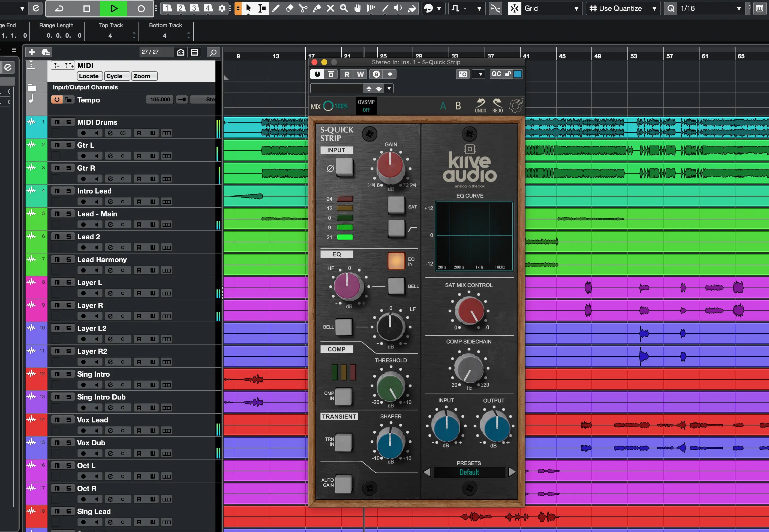Switch to plugin setting B
This screenshot has height=532, width=769.
click(458, 106)
